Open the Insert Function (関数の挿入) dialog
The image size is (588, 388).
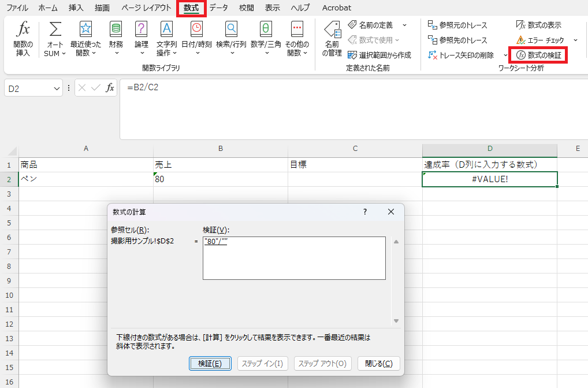tap(23, 39)
